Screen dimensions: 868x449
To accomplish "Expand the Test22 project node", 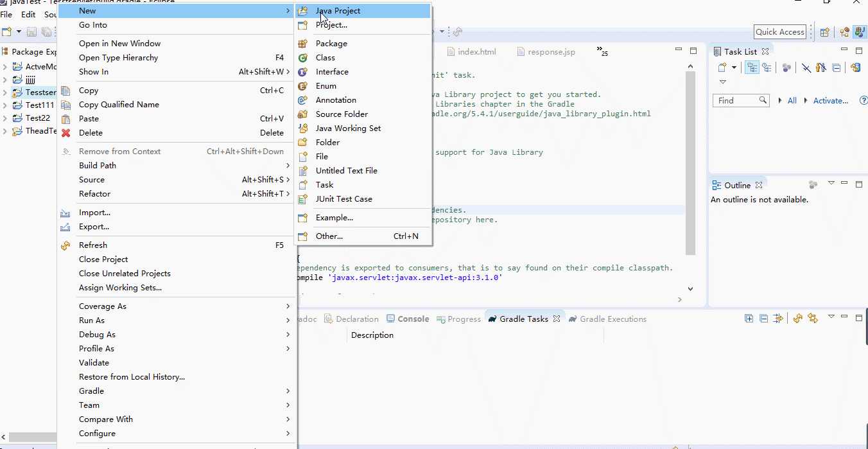I will 5,118.
